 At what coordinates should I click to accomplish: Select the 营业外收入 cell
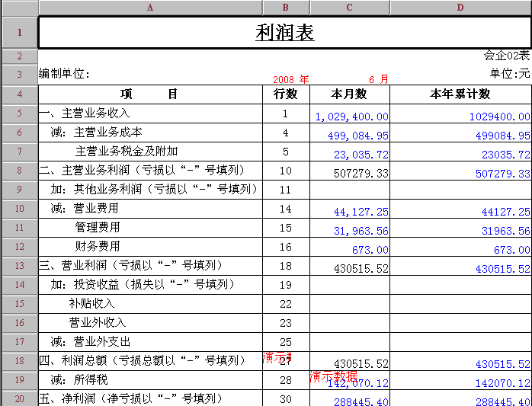150,322
